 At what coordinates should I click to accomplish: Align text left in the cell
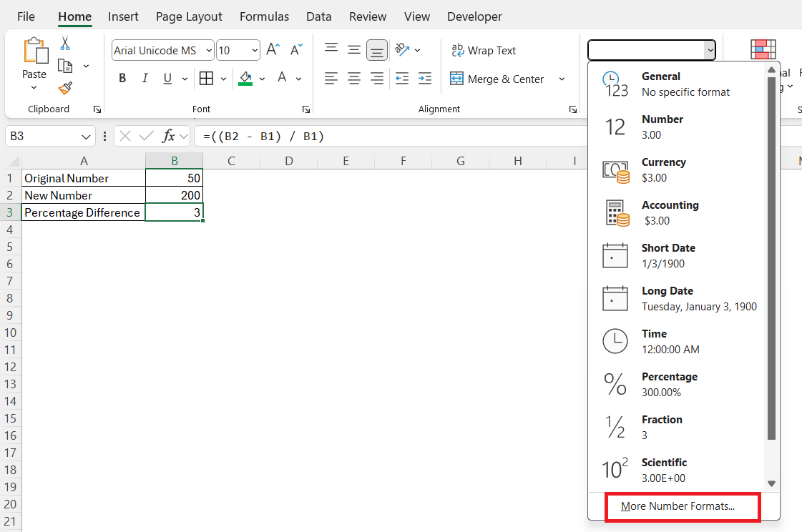[x=331, y=78]
